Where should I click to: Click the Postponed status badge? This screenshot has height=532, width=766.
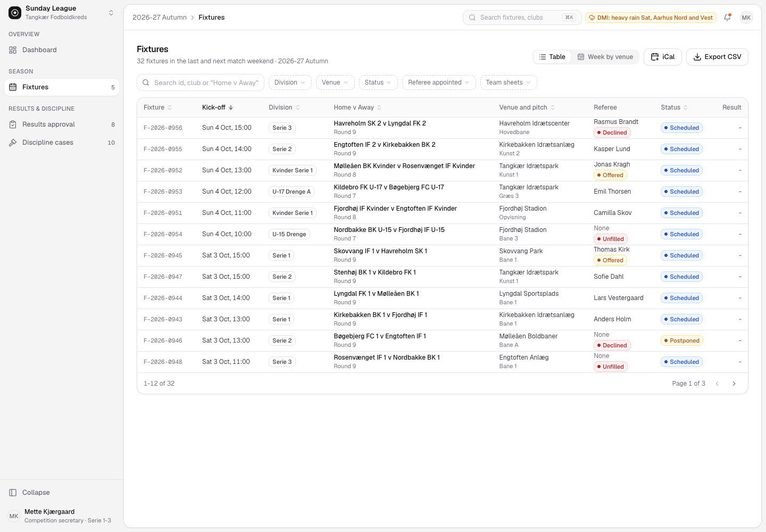pyautogui.click(x=682, y=341)
